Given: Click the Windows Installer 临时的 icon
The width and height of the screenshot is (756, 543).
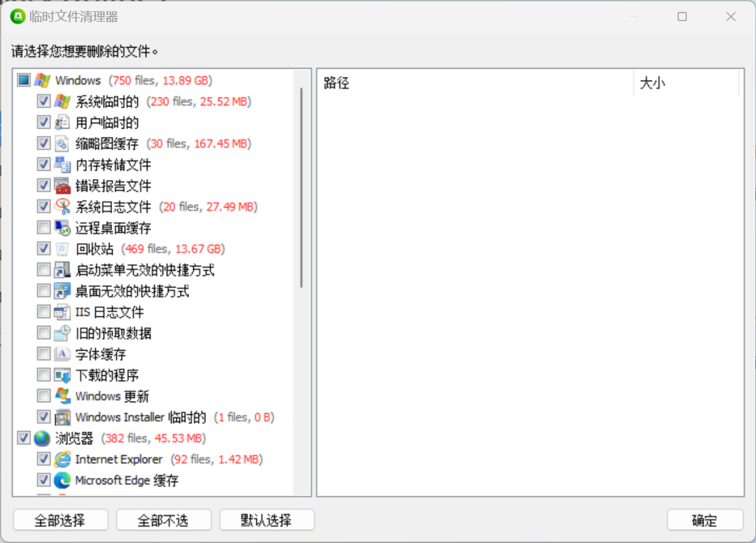Looking at the screenshot, I should coord(62,417).
